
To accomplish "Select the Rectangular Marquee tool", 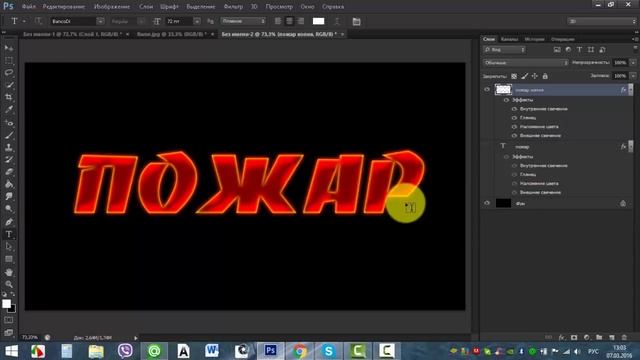I will point(9,60).
